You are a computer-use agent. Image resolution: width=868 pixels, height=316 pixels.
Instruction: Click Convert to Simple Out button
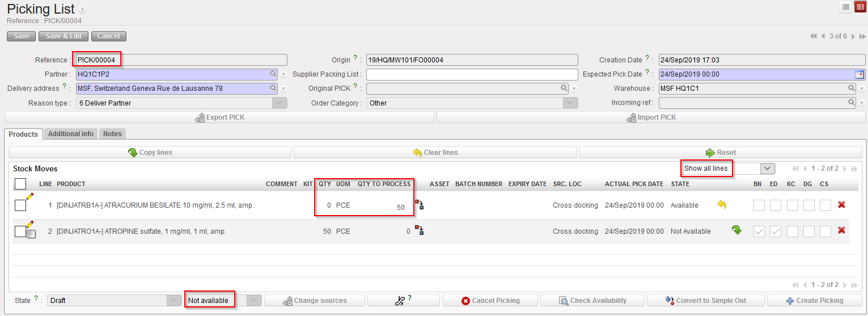coord(705,301)
